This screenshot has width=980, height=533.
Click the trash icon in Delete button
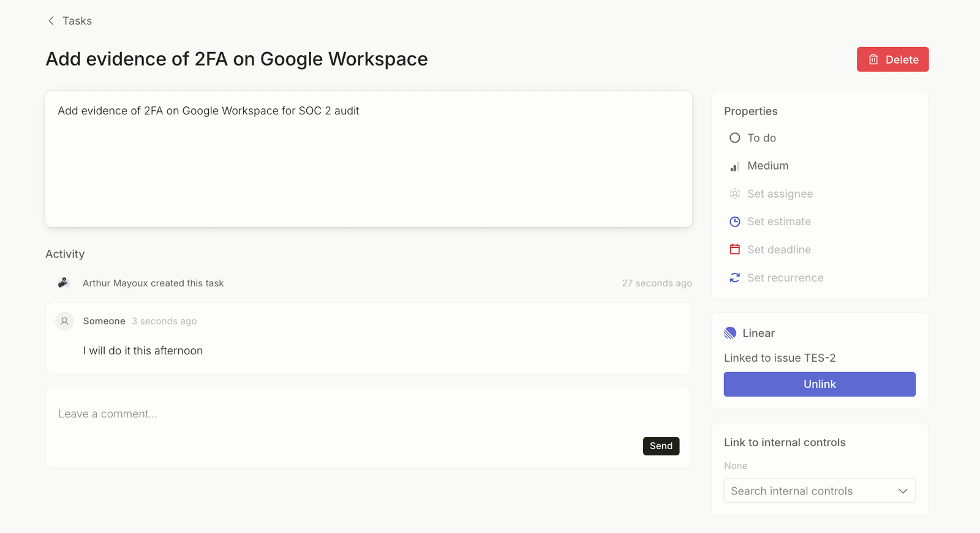(873, 59)
